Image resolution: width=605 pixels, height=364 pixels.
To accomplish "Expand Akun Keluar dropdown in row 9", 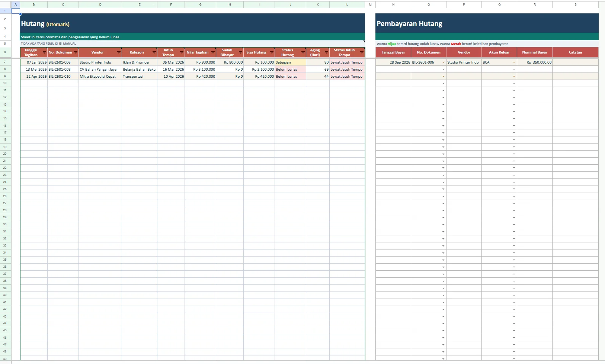I will coord(514,77).
